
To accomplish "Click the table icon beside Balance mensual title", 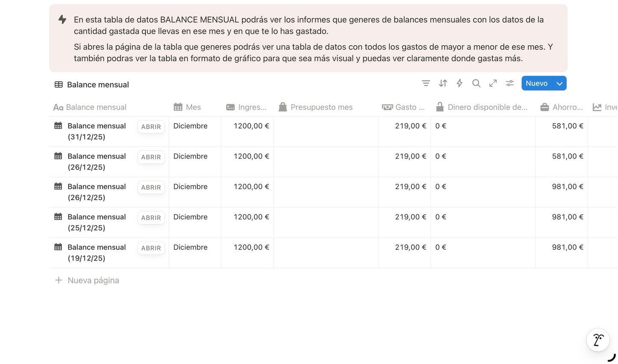I will [58, 84].
